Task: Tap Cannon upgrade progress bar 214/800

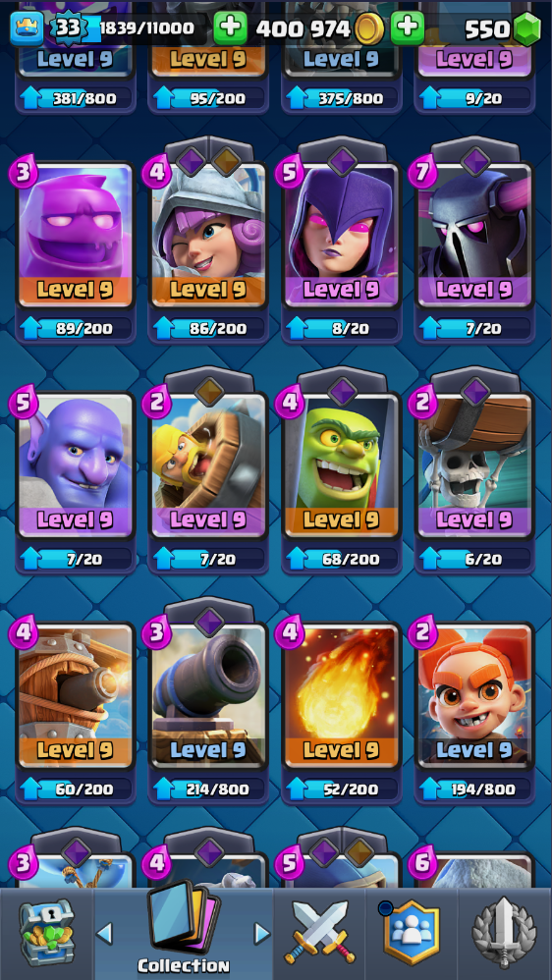Action: point(208,789)
